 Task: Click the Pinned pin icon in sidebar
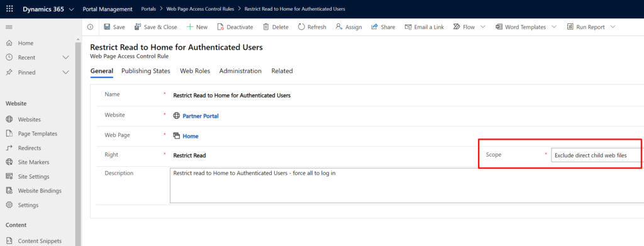click(9, 72)
